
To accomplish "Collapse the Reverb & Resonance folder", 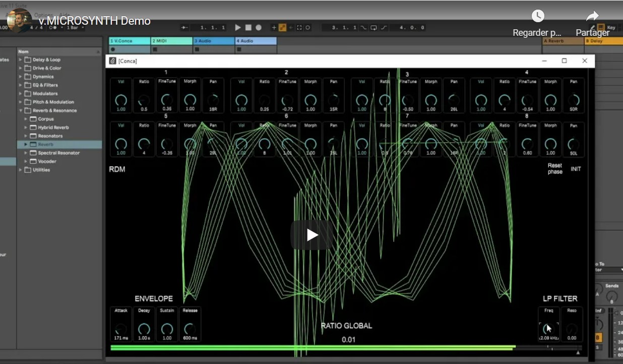I will (21, 110).
